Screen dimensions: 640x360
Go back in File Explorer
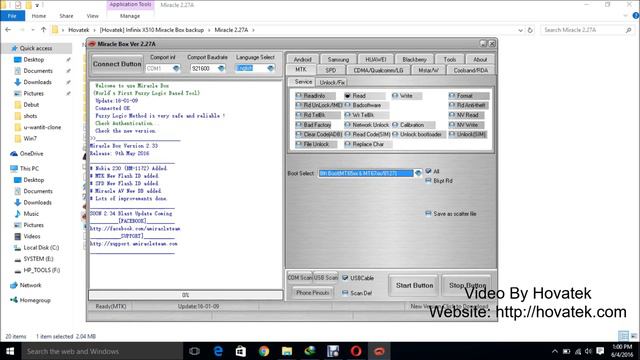(8, 30)
